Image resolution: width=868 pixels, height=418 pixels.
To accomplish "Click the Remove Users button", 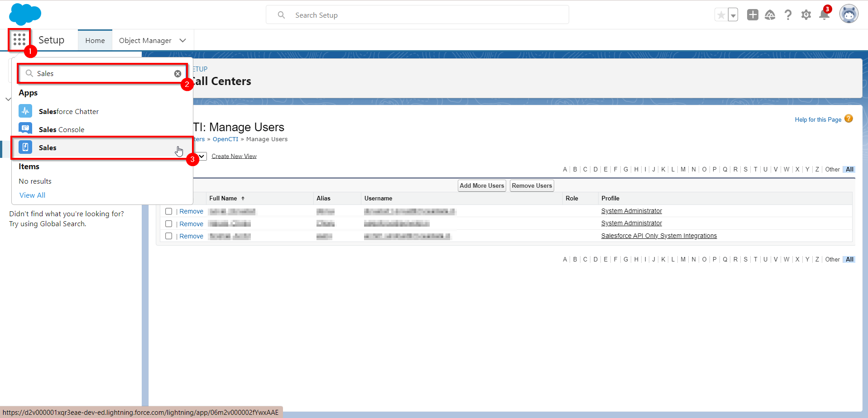I will 532,186.
